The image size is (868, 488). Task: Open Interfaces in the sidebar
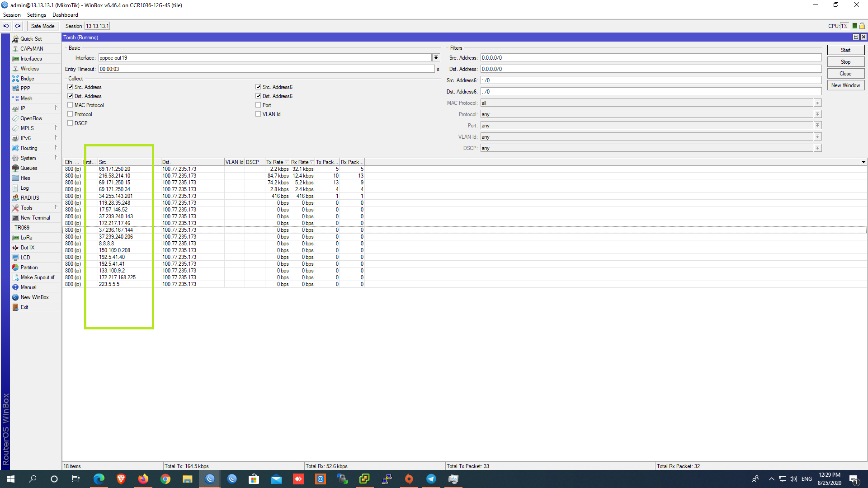tap(31, 59)
